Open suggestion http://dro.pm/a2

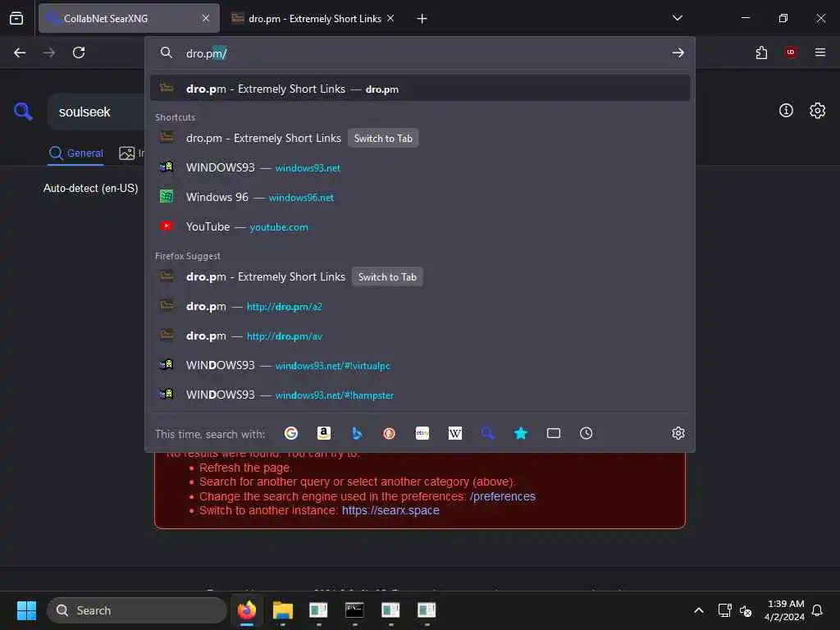pos(419,307)
